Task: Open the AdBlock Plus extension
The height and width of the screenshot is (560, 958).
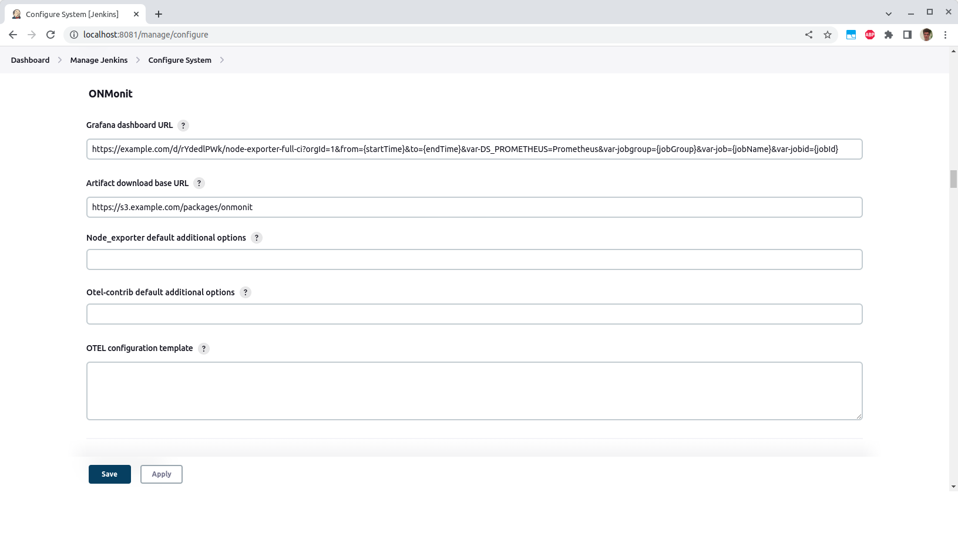Action: coord(870,35)
